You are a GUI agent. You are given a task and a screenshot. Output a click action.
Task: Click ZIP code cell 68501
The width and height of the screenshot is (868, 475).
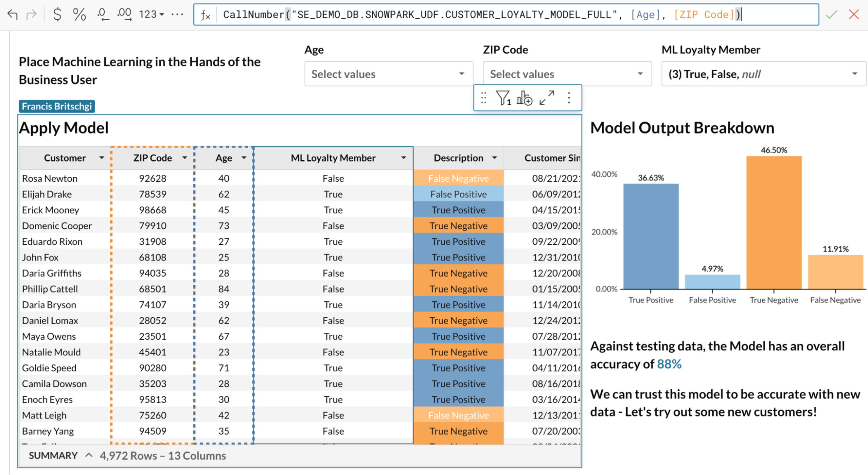click(x=153, y=289)
